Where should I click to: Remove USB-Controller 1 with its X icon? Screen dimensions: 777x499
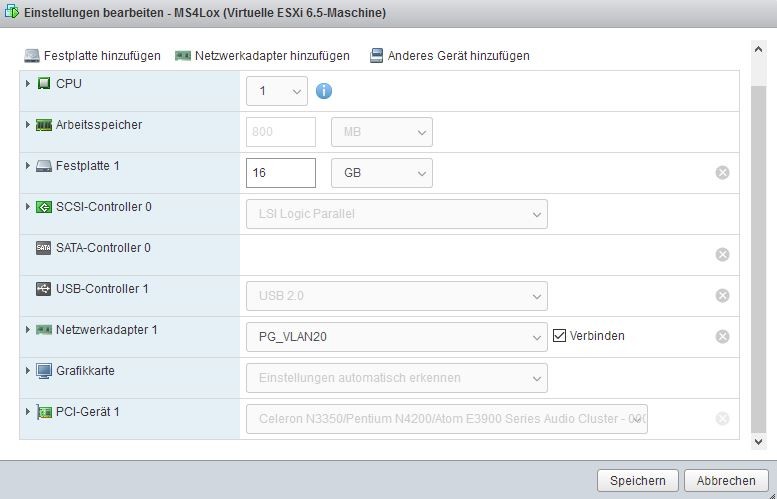coord(722,296)
